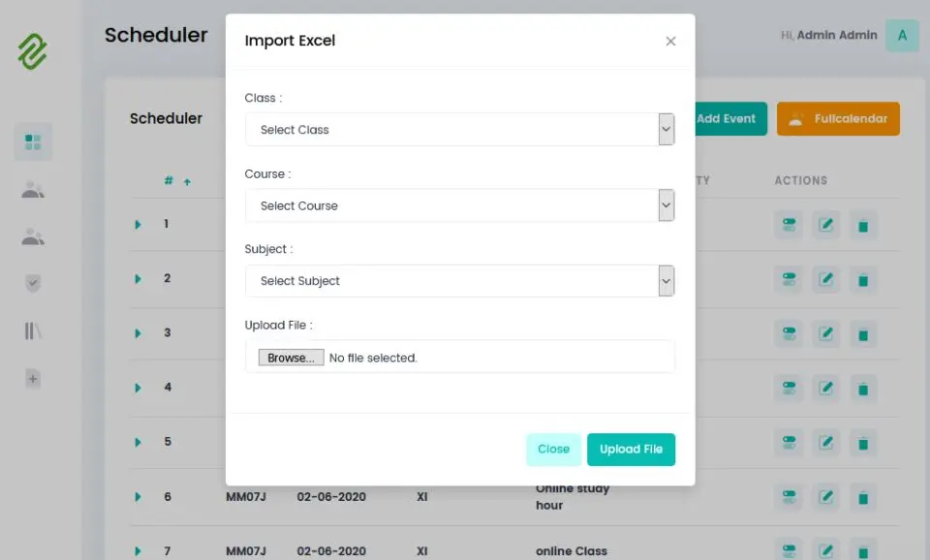The width and height of the screenshot is (930, 560).
Task: Toggle the status switch on row 5
Action: (x=789, y=443)
